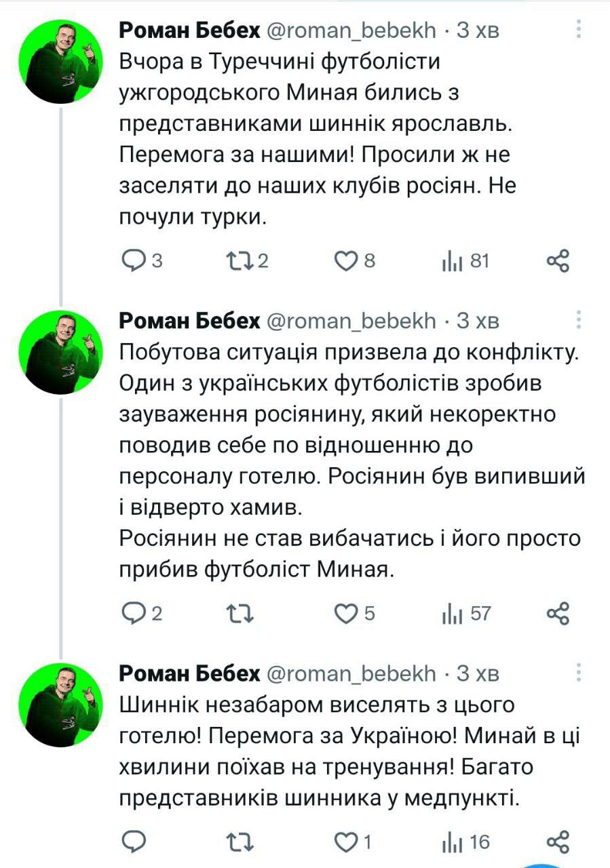This screenshot has height=868, width=610.
Task: View analytics of tweet with 81 views
Action: click(x=453, y=261)
